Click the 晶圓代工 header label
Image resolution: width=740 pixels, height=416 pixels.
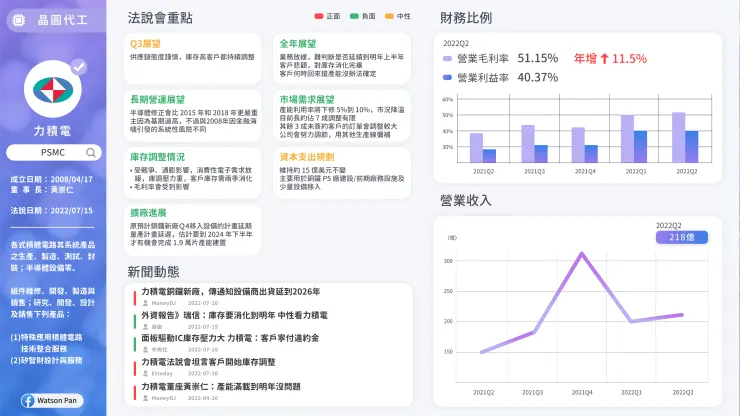pos(63,20)
